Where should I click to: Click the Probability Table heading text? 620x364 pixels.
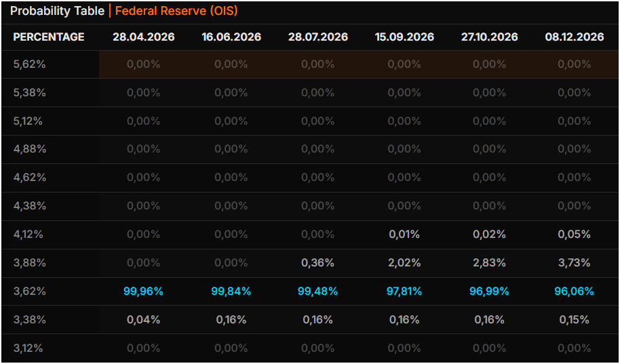point(57,11)
